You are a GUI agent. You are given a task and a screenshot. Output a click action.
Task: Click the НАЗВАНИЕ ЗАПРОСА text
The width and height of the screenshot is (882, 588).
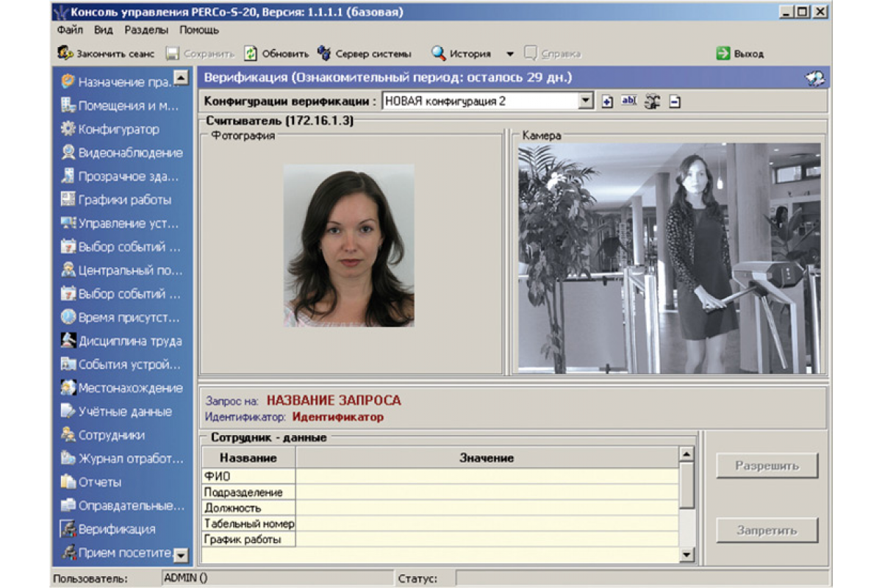click(334, 401)
